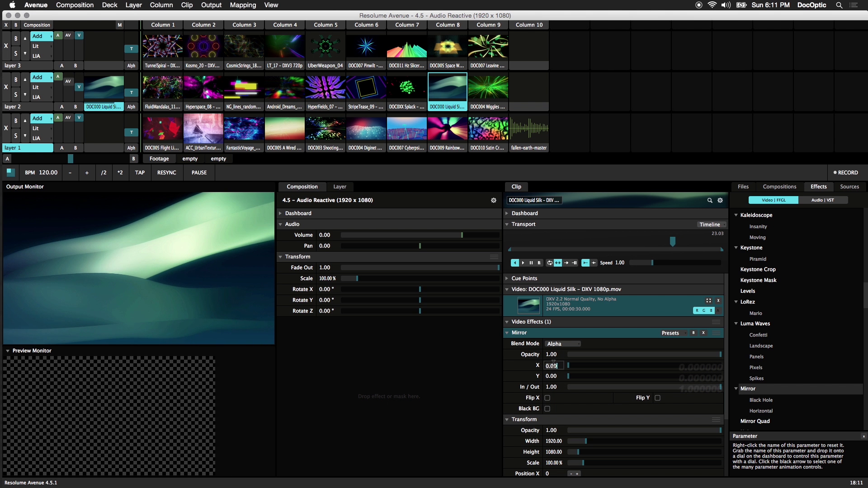Collapse the composition Audio section
The width and height of the screenshot is (868, 488).
pyautogui.click(x=280, y=225)
